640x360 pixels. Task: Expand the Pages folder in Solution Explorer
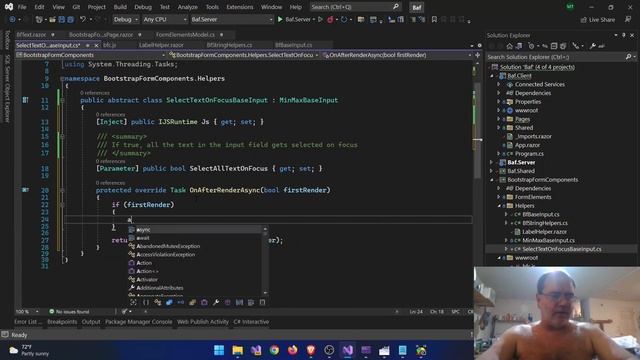click(499, 119)
